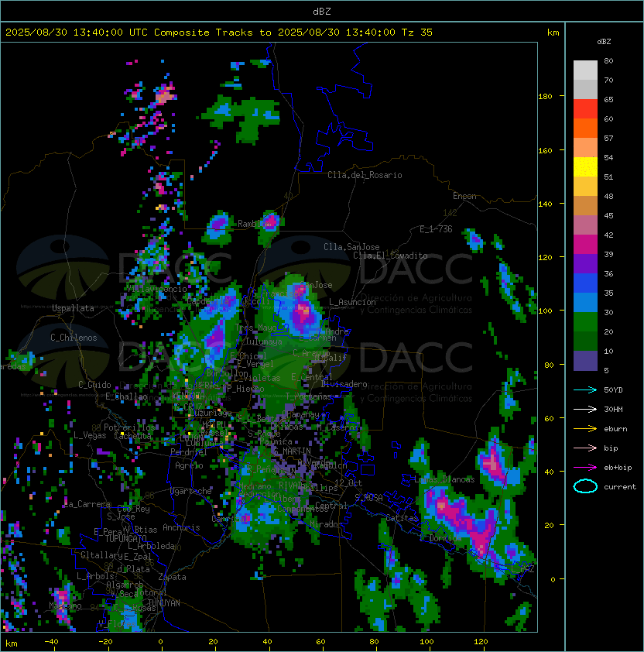Click the 57 dBZ orange swatch
This screenshot has width=644, height=652.
(585, 129)
